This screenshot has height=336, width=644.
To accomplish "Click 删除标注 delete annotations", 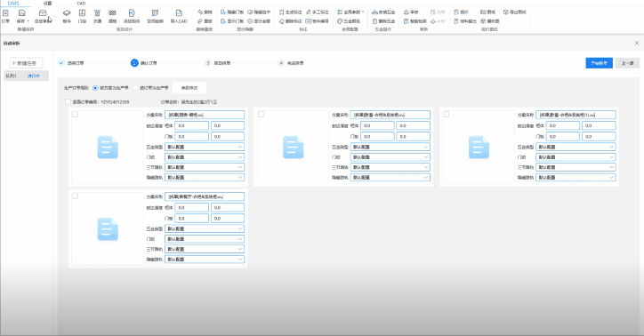I will coord(290,21).
